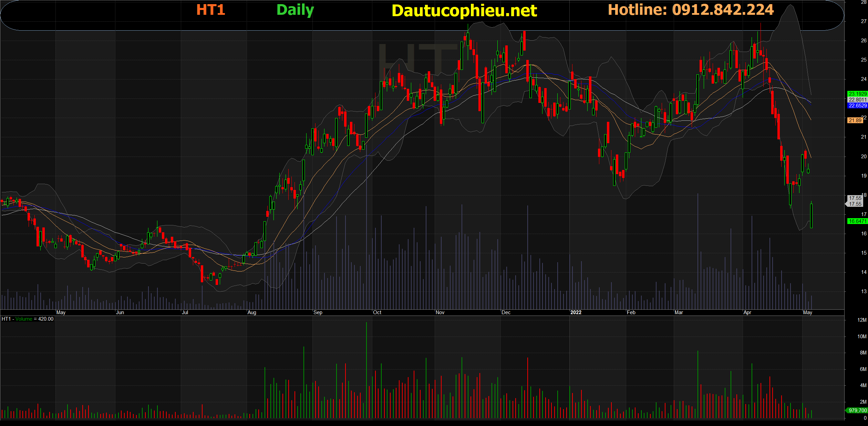Select the green 23.1929 price tag

(x=857, y=94)
